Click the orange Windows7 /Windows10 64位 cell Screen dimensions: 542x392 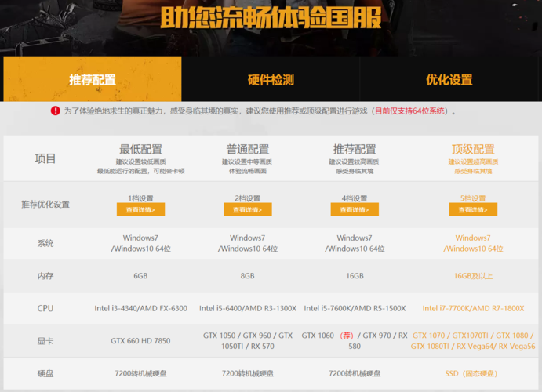tap(473, 243)
